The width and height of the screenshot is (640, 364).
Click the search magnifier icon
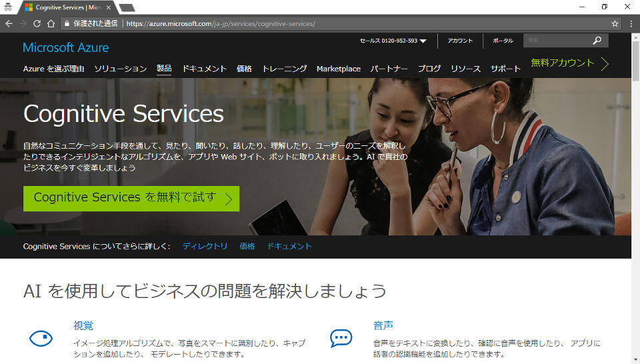597,41
